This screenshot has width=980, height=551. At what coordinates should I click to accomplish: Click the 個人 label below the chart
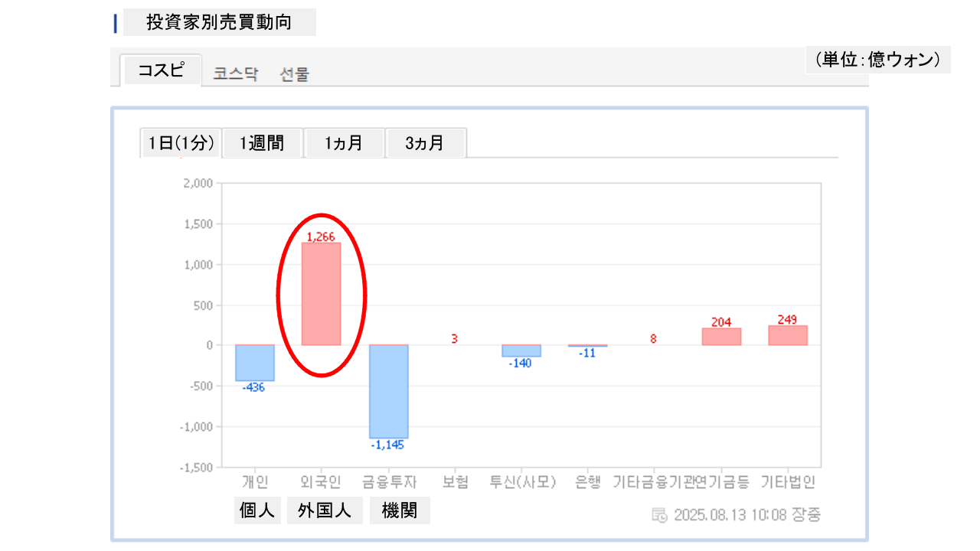[x=257, y=510]
